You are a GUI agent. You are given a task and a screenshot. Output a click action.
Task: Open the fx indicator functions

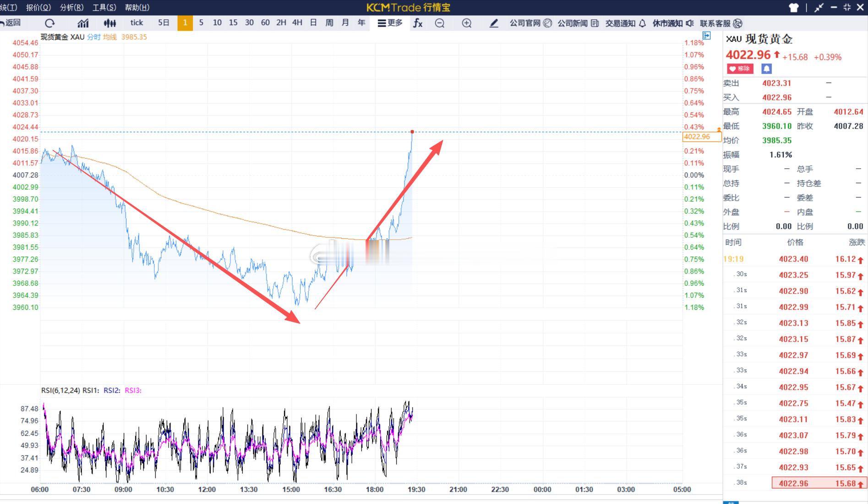(x=418, y=23)
